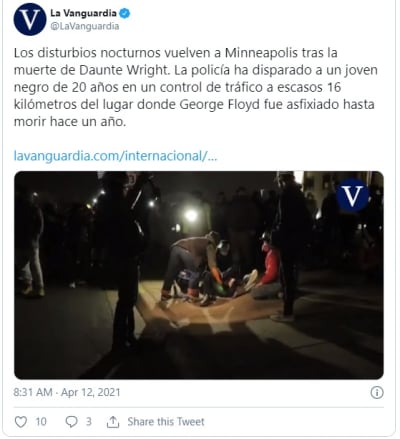Click the share arrow icon
The height and width of the screenshot is (439, 400).
point(113,422)
